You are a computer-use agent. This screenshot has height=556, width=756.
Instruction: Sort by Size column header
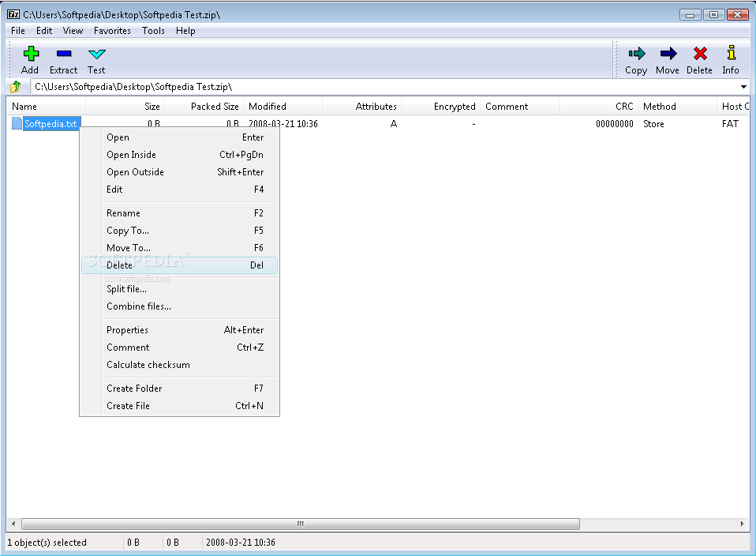point(125,107)
